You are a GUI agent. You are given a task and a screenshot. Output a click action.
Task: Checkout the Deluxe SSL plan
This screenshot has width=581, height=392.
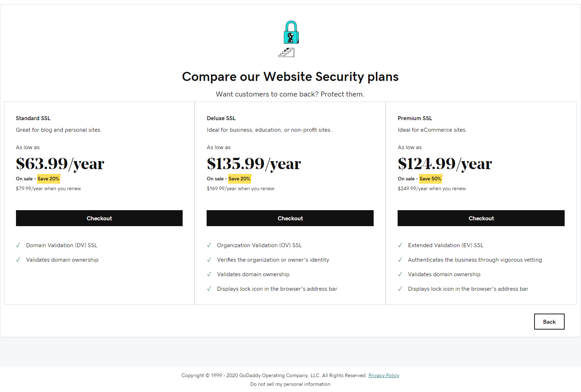pos(290,218)
